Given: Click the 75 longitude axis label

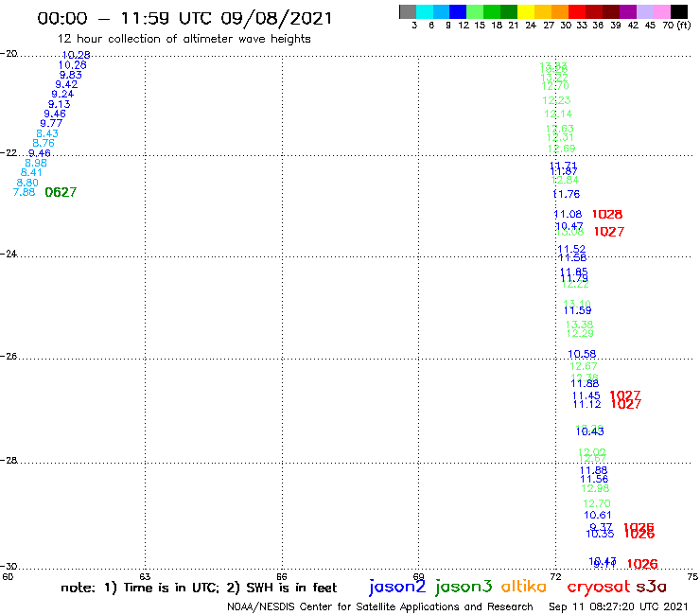Looking at the screenshot, I should (x=692, y=576).
